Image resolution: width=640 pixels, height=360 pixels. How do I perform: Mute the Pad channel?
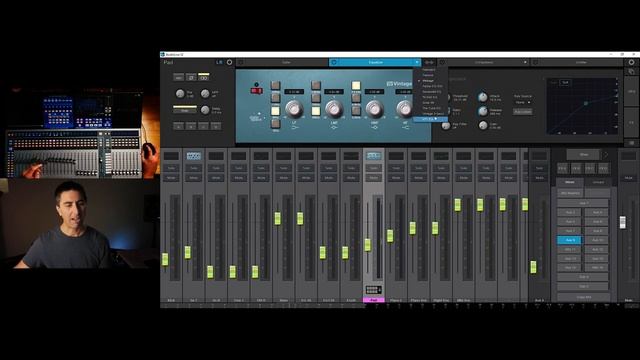click(x=373, y=178)
